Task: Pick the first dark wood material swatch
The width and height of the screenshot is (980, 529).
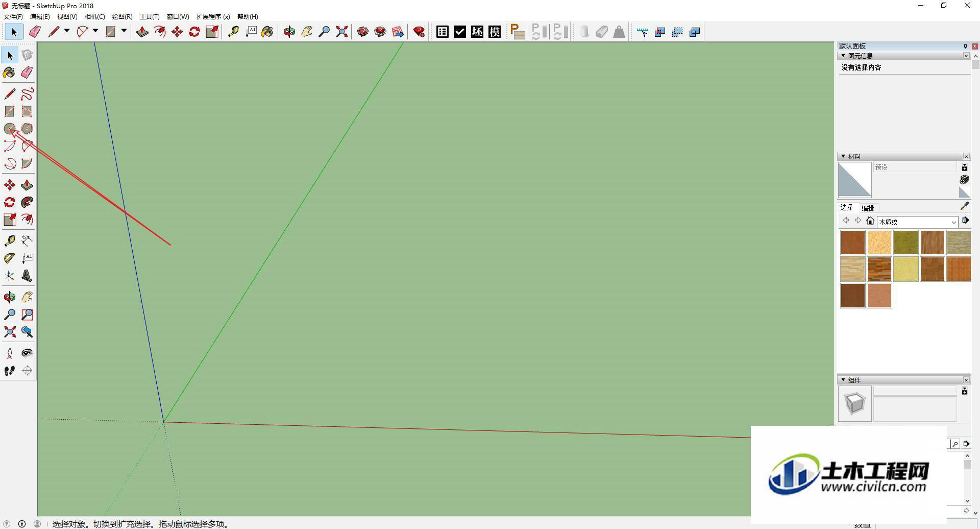Action: [x=853, y=243]
